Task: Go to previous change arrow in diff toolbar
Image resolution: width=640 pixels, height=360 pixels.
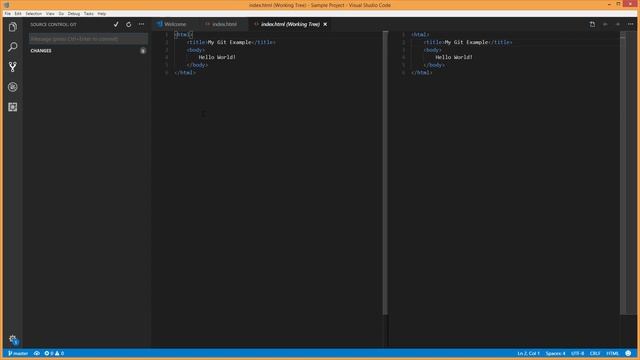Action: tap(605, 24)
